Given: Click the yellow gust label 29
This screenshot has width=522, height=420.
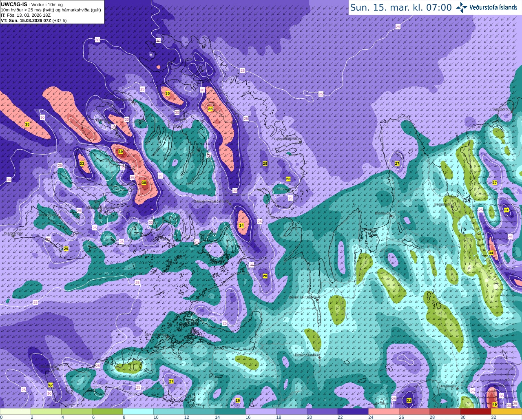Looking at the screenshot, I should point(66,249).
